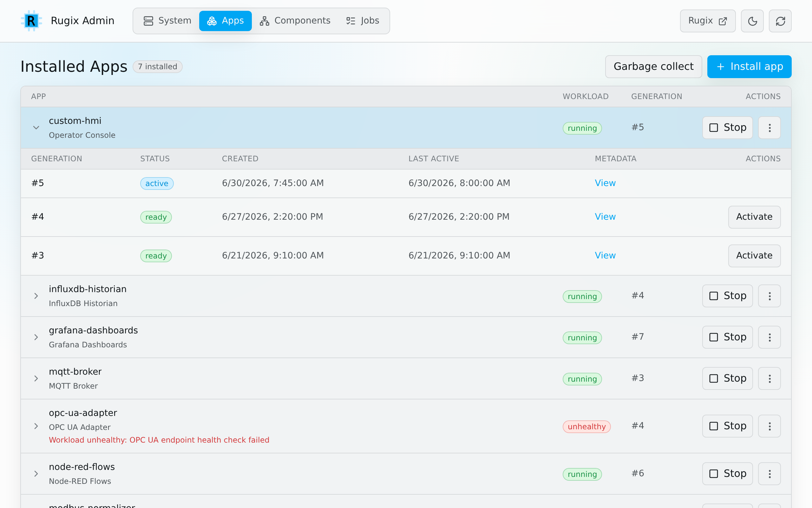Viewport: 812px width, 508px height.
Task: Click the Rugix Admin title
Action: 82,21
